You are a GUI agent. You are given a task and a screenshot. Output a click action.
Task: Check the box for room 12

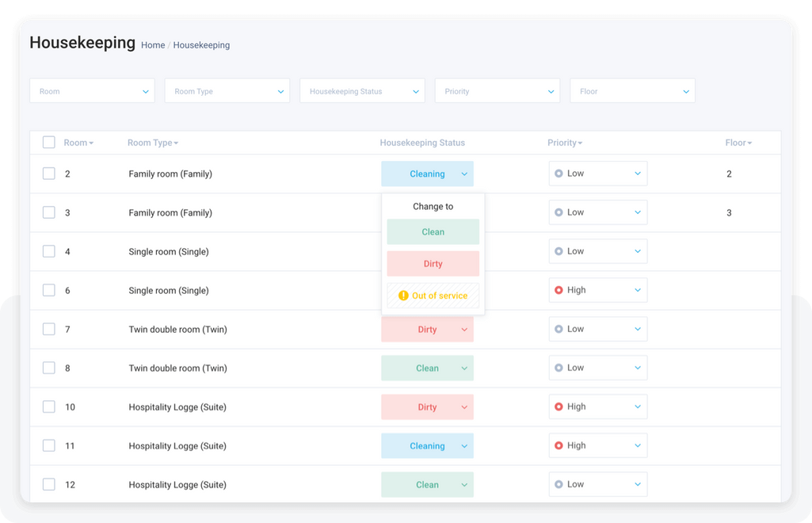click(48, 484)
